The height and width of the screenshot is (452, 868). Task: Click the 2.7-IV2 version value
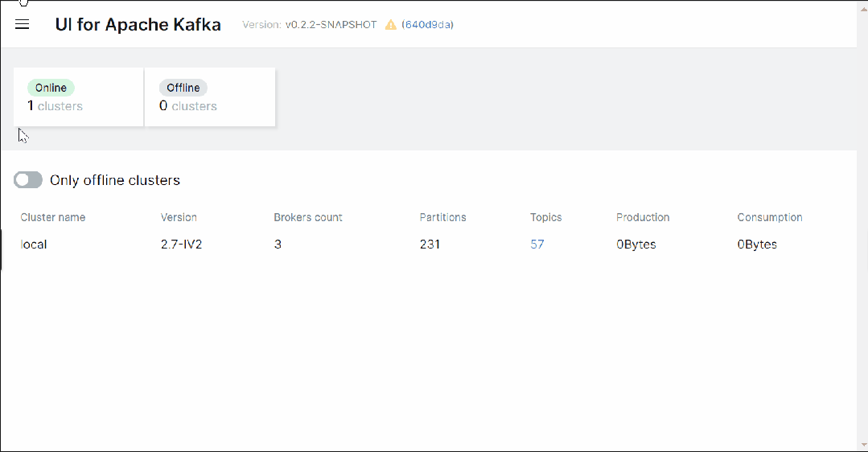pyautogui.click(x=182, y=244)
